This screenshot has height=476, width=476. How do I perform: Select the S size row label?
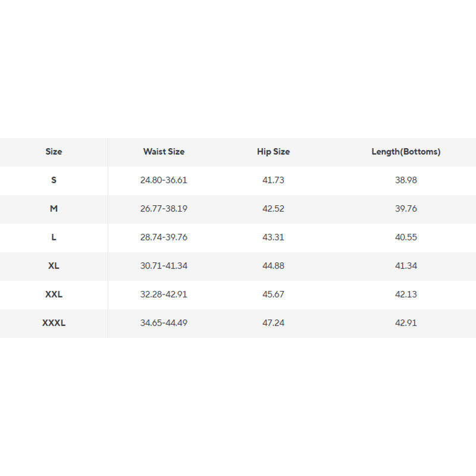(54, 180)
